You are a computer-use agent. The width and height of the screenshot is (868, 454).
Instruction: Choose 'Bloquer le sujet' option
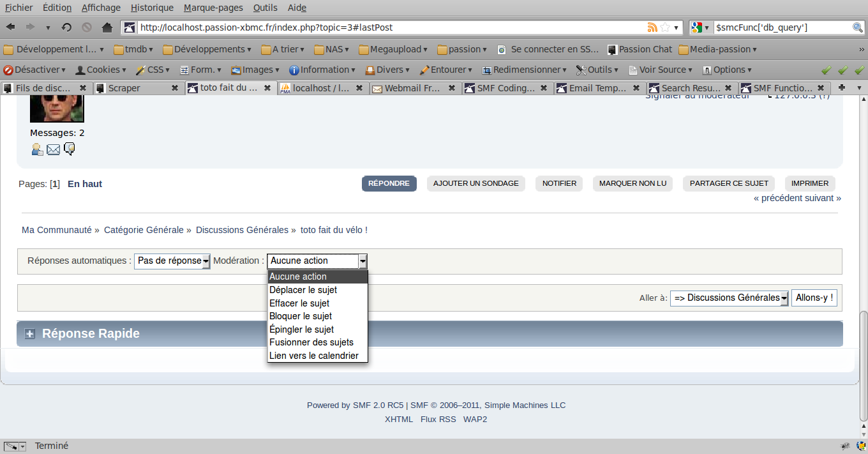point(301,316)
